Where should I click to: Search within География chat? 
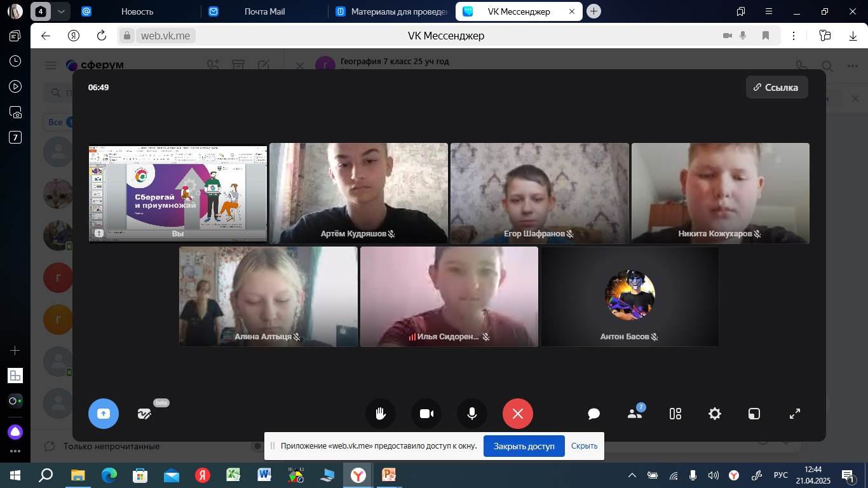click(827, 65)
